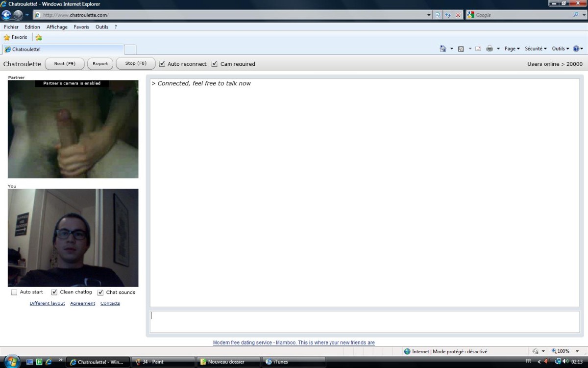The image size is (588, 368).
Task: Switch to iTunes taskbar button
Action: point(294,362)
